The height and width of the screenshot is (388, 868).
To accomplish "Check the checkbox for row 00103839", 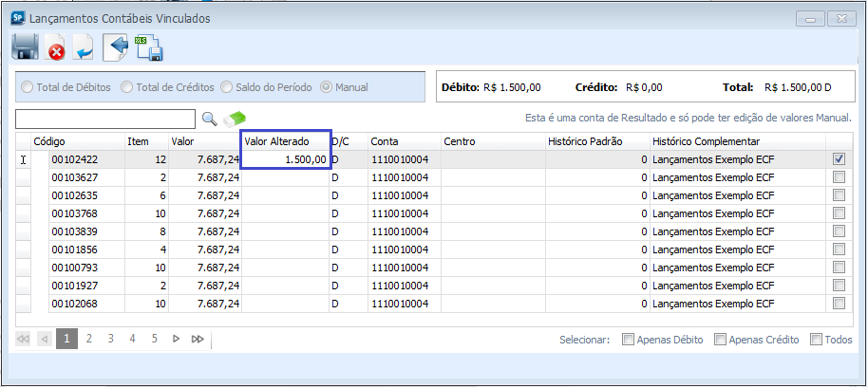I will 840,231.
